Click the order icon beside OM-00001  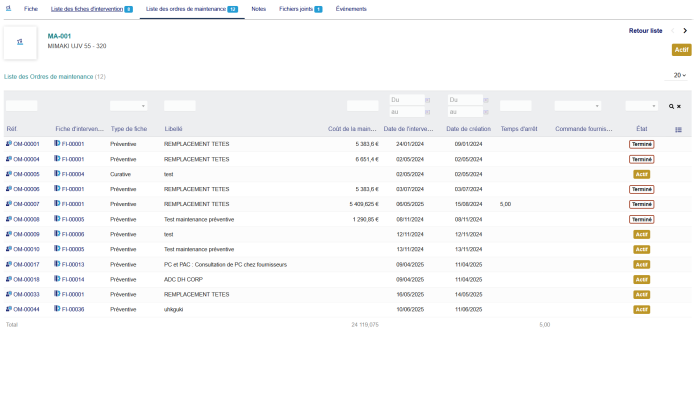point(9,144)
